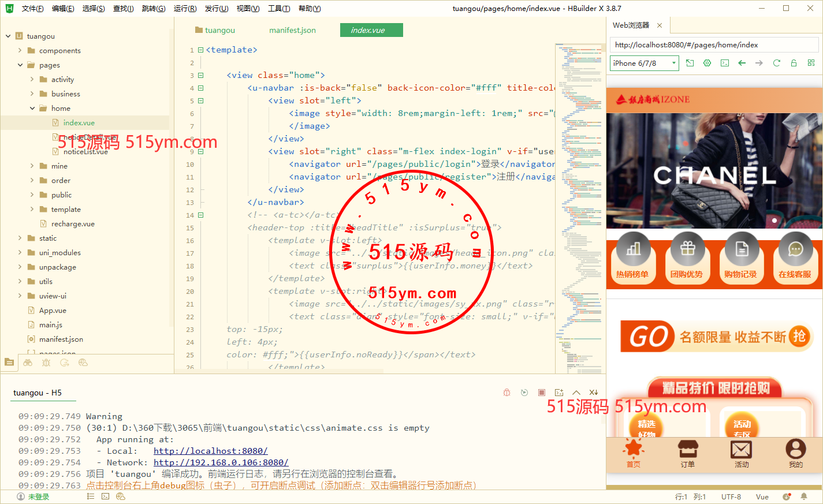823x504 pixels.
Task: Toggle code fold on line 1 template
Action: click(x=200, y=50)
